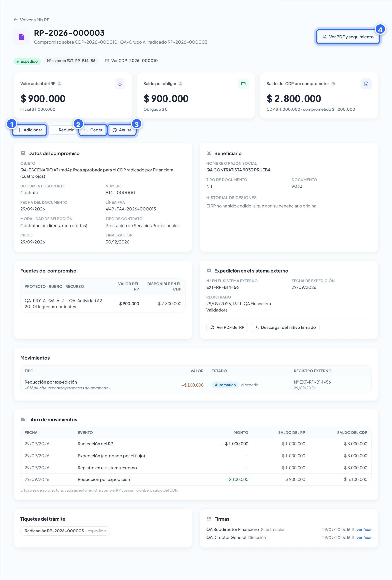Click verificar for QA Director General
Image resolution: width=392 pixels, height=580 pixels.
click(364, 538)
